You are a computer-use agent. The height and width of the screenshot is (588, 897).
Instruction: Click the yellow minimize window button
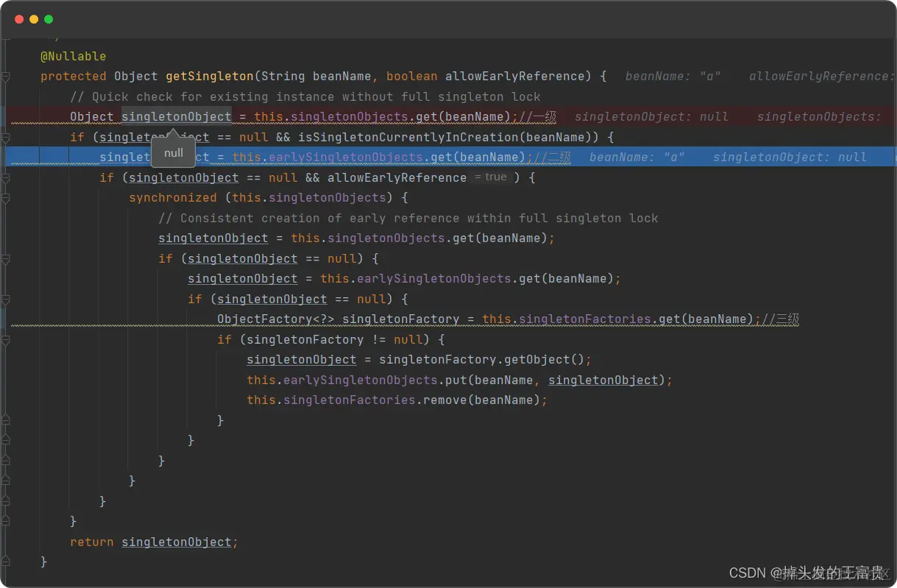point(34,19)
